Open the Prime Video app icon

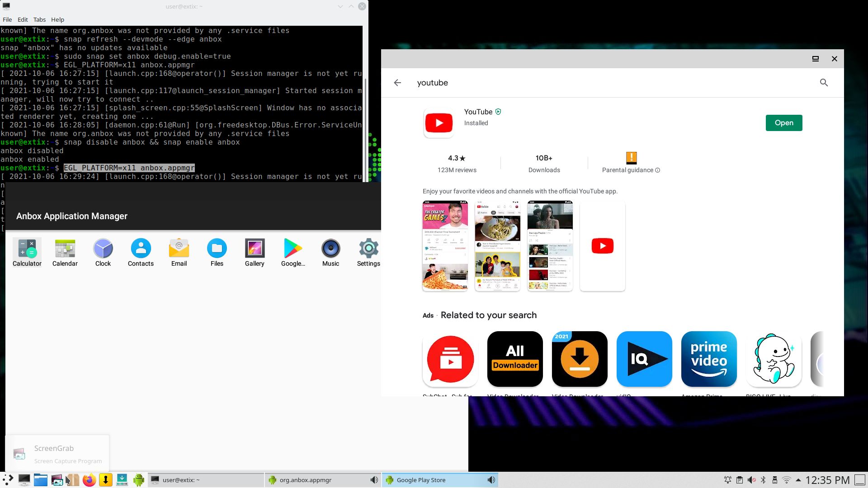click(709, 359)
